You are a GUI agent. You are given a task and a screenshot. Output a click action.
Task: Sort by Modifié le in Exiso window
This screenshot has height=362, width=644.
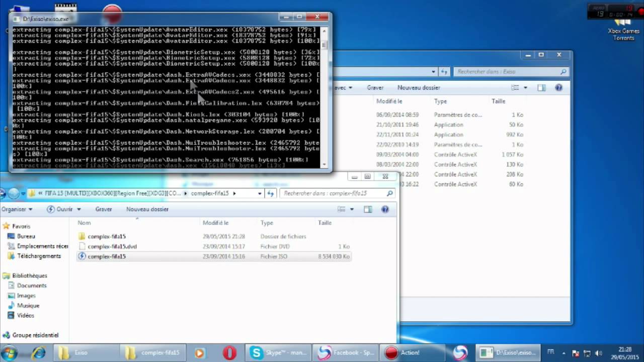389,102
